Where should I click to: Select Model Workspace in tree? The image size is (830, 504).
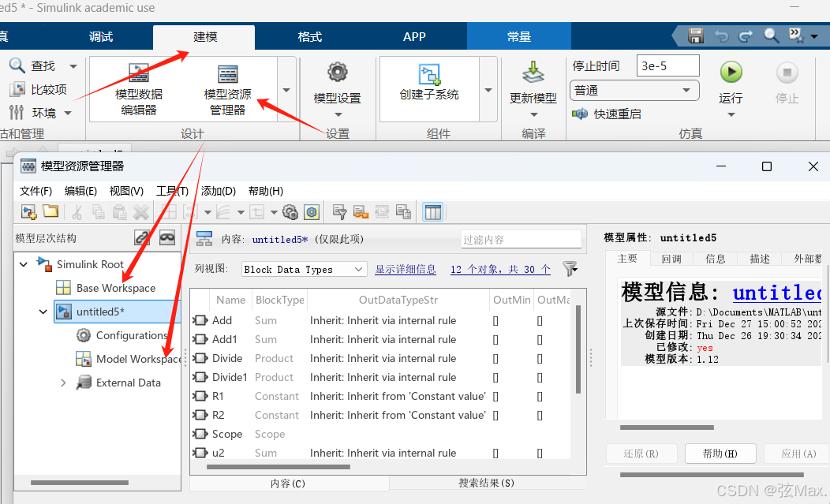[x=139, y=359]
